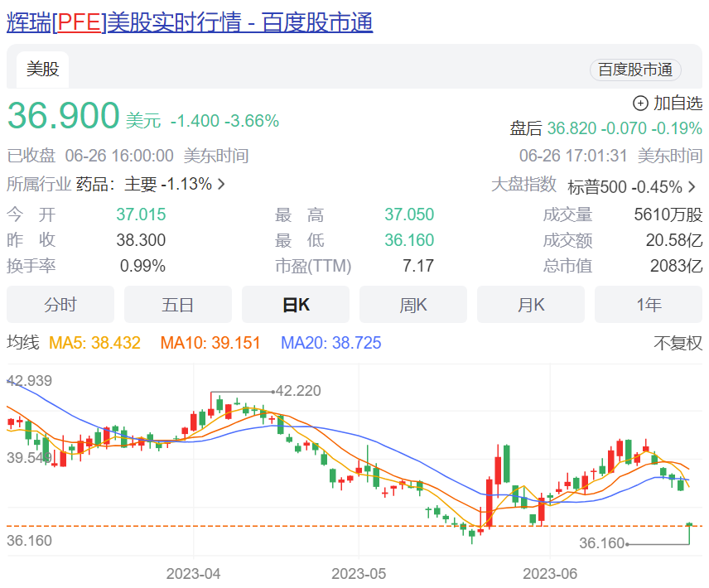Click the 百度股市通 badge button
This screenshot has width=709, height=588.
[635, 70]
